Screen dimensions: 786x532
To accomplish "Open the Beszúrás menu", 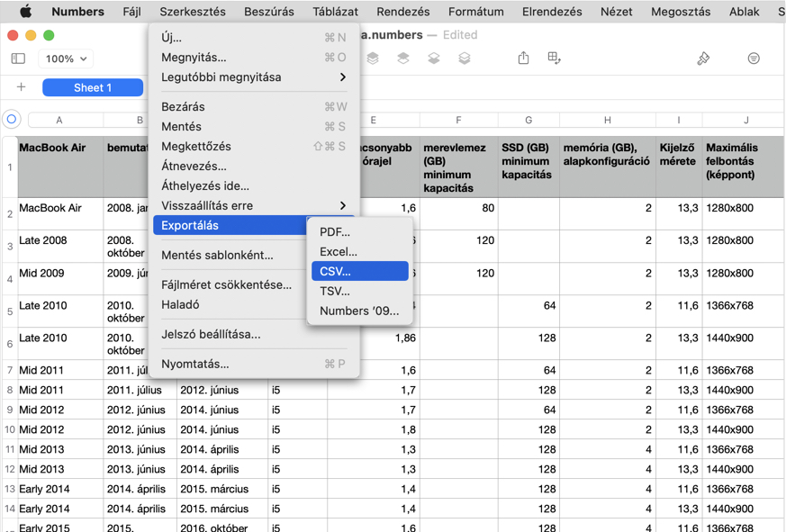I will (x=269, y=11).
